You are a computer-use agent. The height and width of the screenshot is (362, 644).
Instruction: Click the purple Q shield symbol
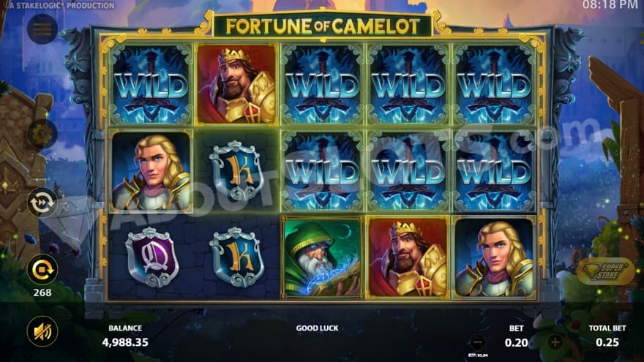click(151, 257)
